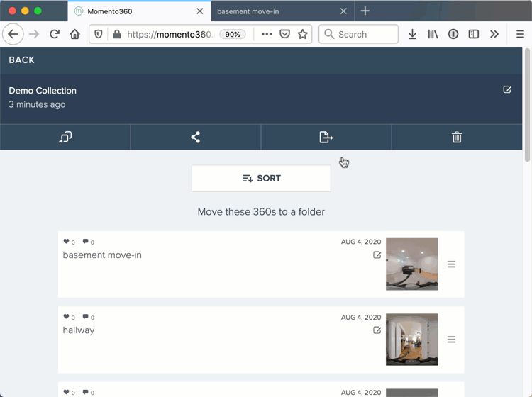This screenshot has height=397, width=532.
Task: Click the browser Search field
Action: point(358,34)
